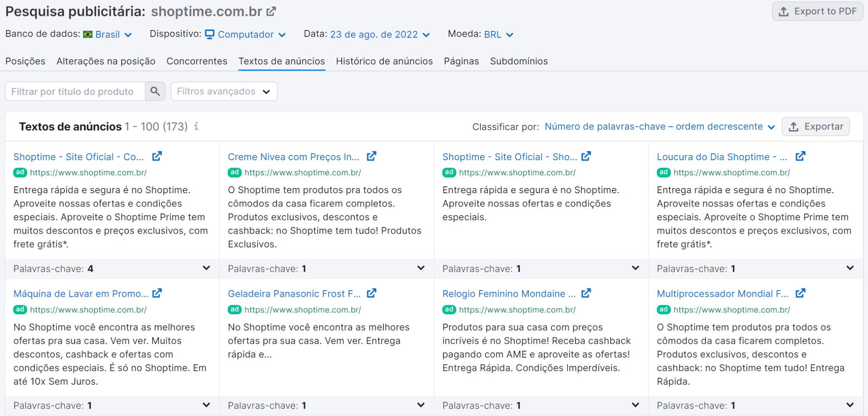Click the search magnifier icon
Screen dimensions: 868x416
click(x=155, y=91)
